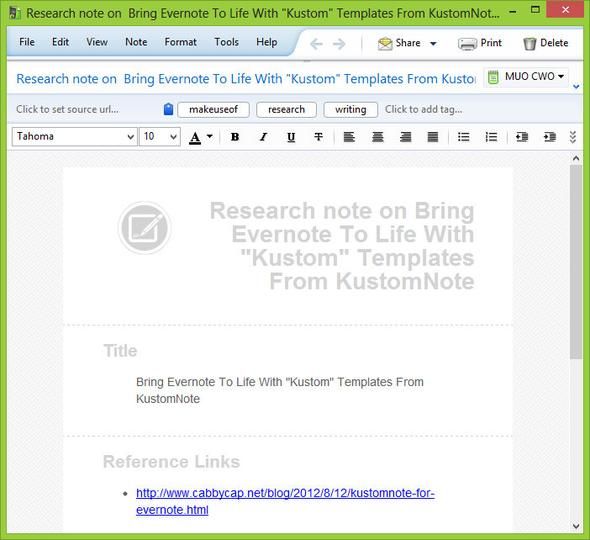Click the large gray Research note heading
The width and height of the screenshot is (590, 540).
click(342, 246)
